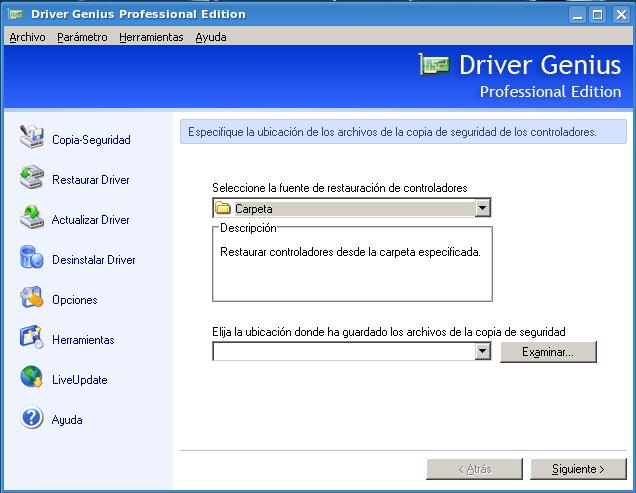Click 'Elija la ubicación donde ha guardado' label
The image size is (636, 493).
tap(389, 332)
